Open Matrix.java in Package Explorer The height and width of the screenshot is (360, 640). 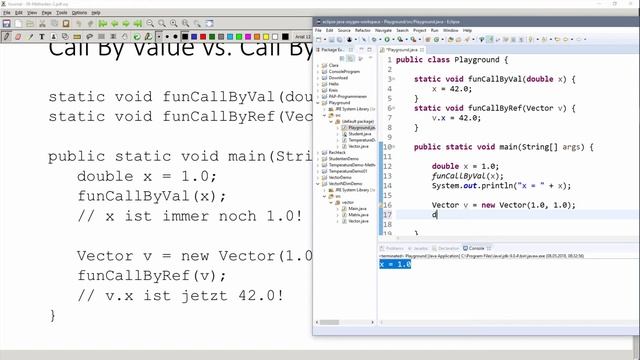tap(358, 215)
